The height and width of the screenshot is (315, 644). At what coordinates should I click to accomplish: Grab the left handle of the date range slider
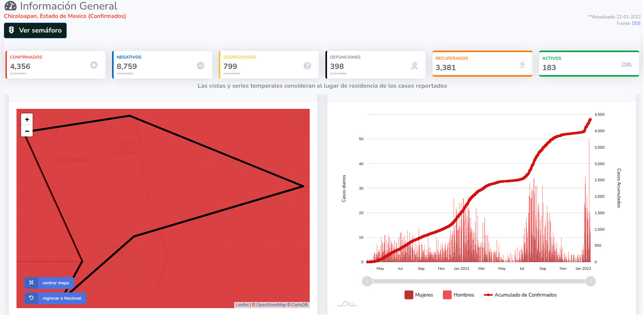pyautogui.click(x=367, y=281)
